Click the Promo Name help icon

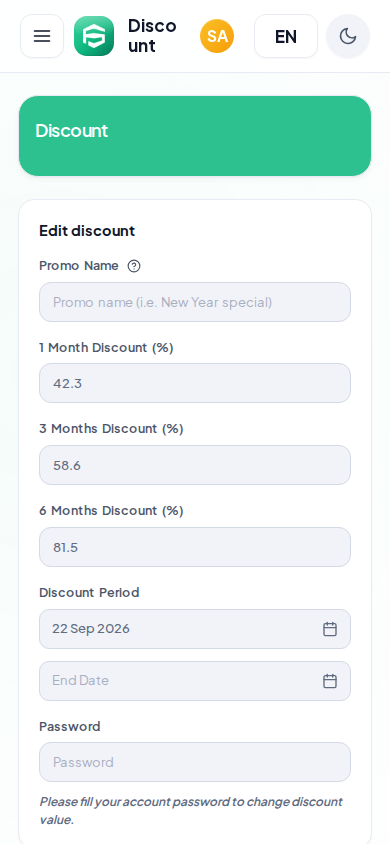click(134, 266)
